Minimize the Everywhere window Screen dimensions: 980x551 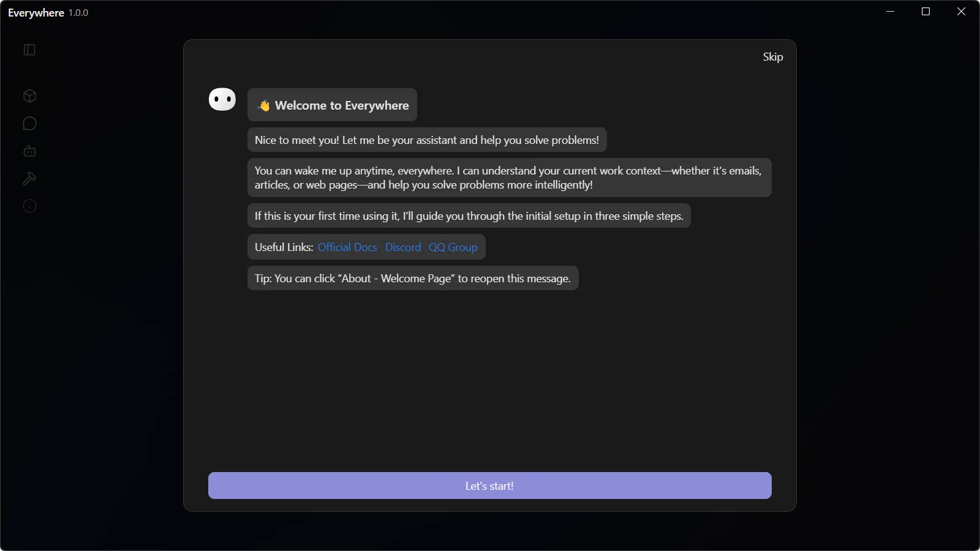pyautogui.click(x=891, y=12)
